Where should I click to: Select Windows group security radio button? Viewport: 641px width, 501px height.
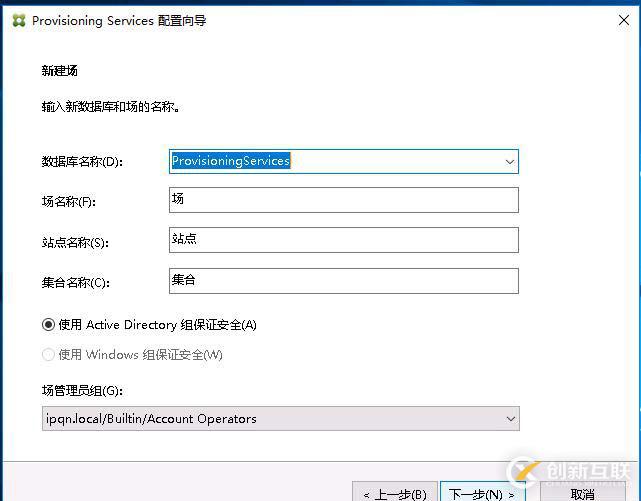point(48,354)
